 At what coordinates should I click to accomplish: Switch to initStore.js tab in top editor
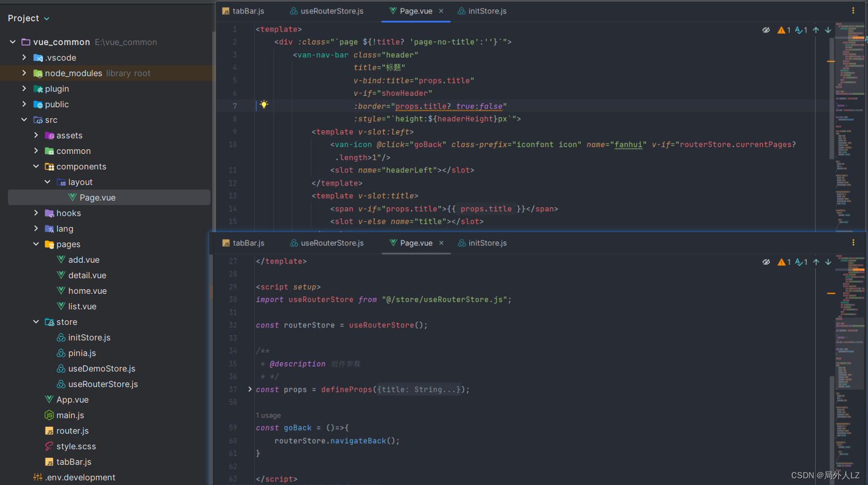pos(482,11)
